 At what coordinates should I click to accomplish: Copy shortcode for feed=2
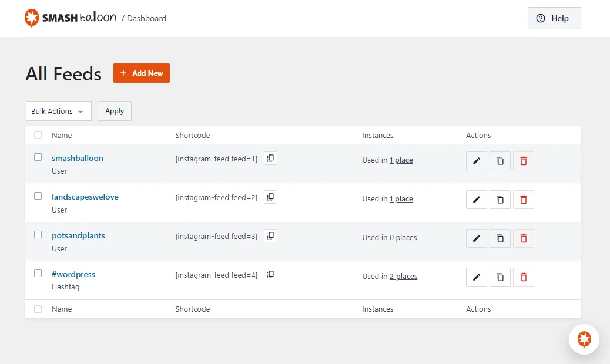coord(270,197)
